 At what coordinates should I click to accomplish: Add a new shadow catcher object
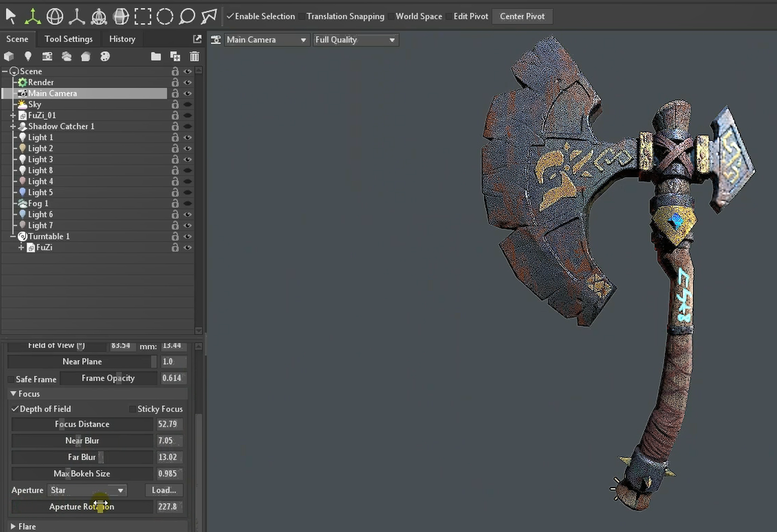pyautogui.click(x=86, y=56)
